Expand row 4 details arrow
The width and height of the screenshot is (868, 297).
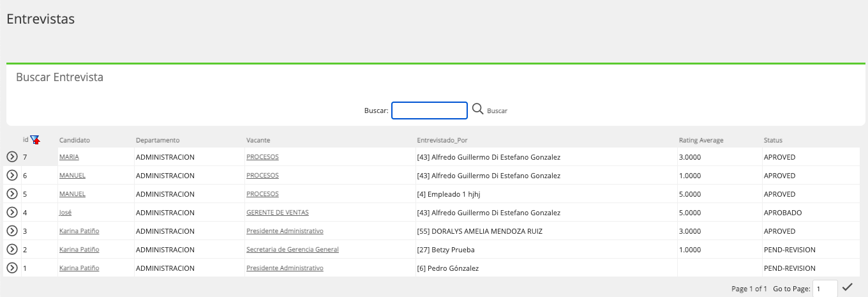[11, 212]
